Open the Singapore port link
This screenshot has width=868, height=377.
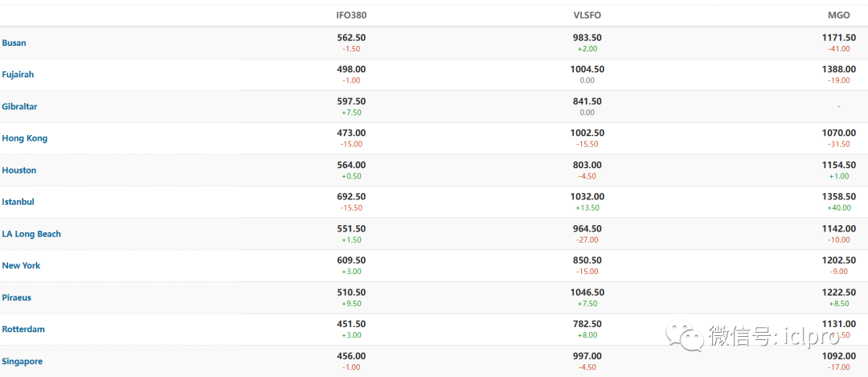23,362
